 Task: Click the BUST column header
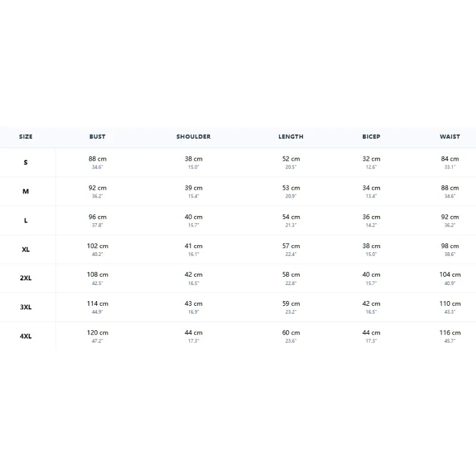click(98, 137)
